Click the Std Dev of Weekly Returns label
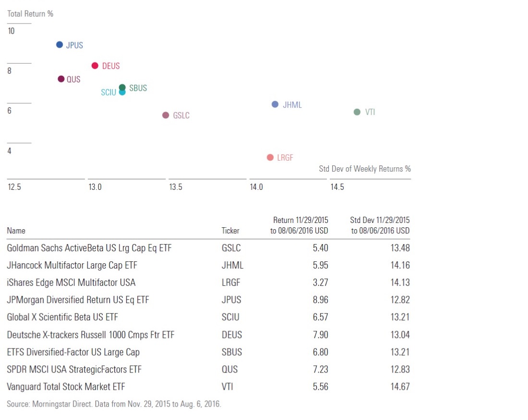528x420 pixels. 365,169
